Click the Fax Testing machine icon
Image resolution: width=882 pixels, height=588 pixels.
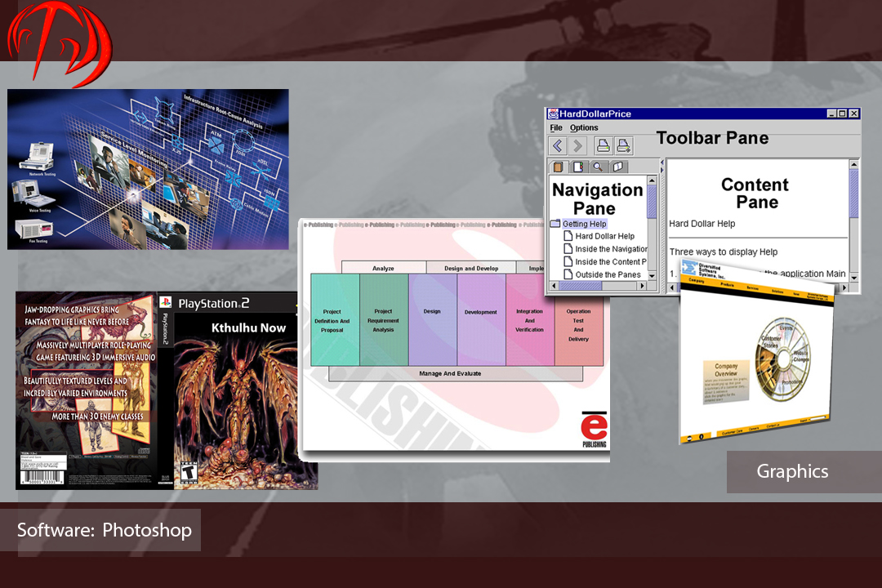(x=33, y=229)
